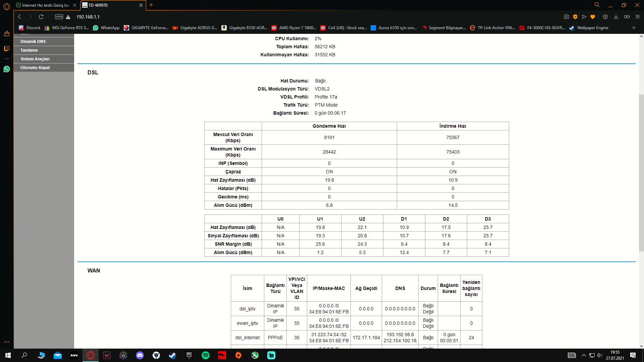Switch to Internet Hız testi tab
Screen dimensions: 644x362
[x=43, y=5]
